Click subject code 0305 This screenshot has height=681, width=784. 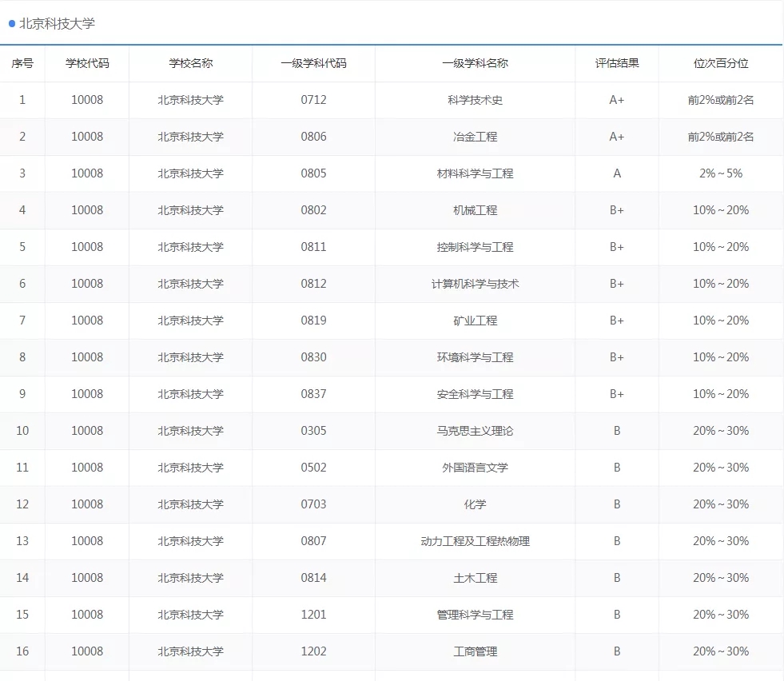313,431
